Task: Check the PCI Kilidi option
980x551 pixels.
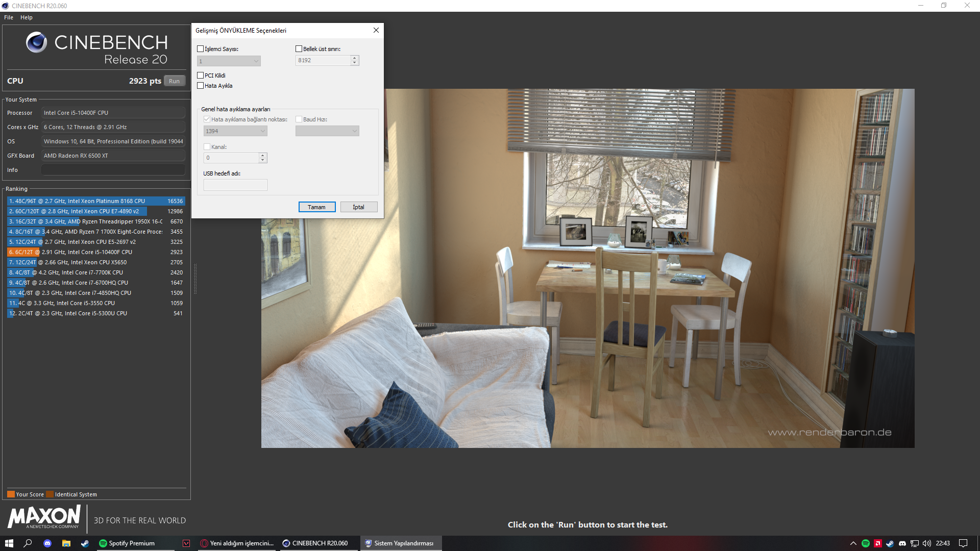Action: point(201,76)
